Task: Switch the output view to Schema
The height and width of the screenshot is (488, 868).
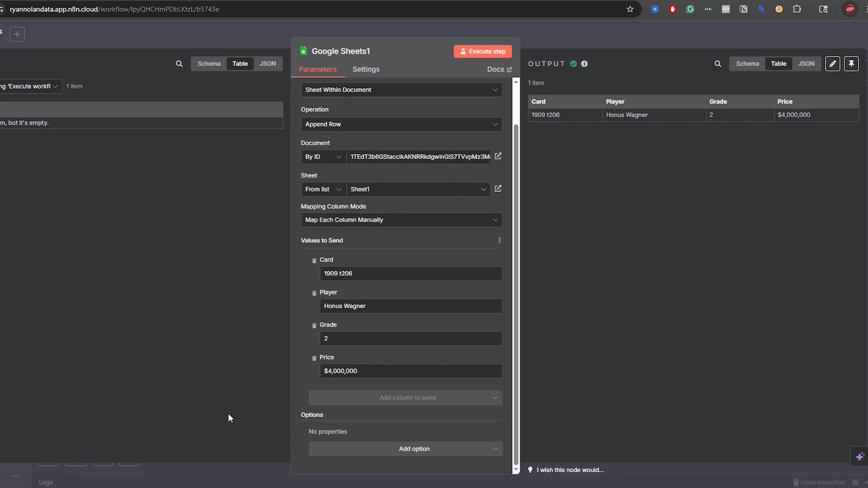Action: [747, 64]
